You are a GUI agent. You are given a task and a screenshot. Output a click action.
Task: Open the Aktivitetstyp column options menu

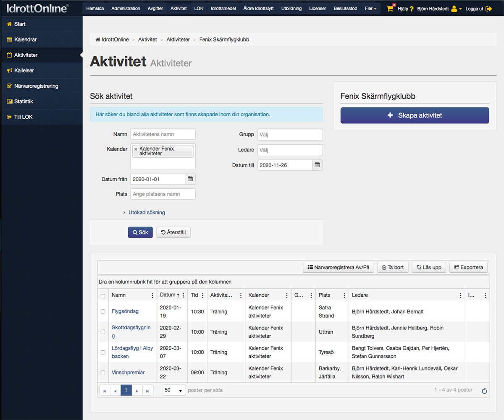click(241, 295)
